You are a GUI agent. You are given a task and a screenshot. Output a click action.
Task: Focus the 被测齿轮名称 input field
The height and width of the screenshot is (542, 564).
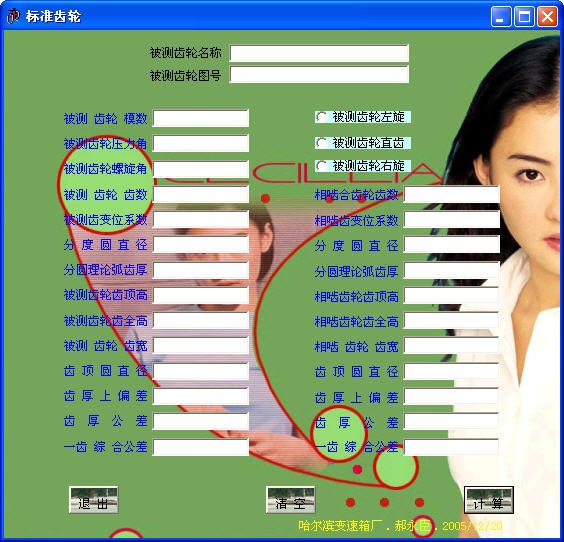(x=319, y=53)
